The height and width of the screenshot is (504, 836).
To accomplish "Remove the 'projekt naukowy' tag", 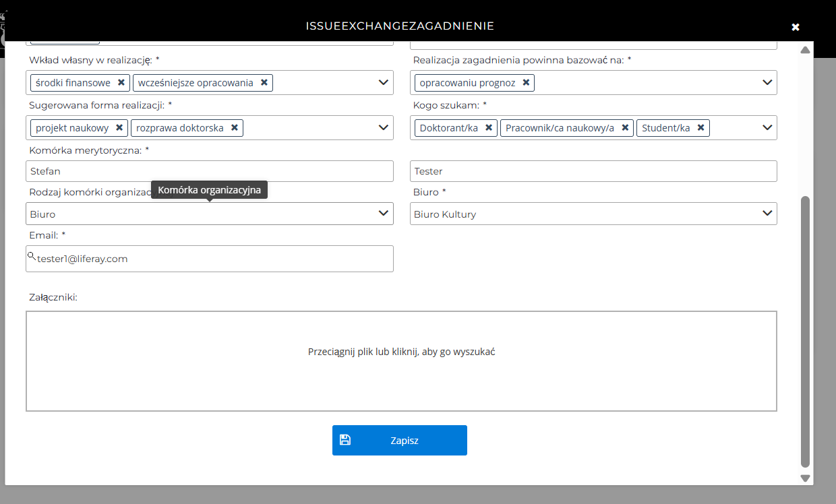I will point(119,128).
